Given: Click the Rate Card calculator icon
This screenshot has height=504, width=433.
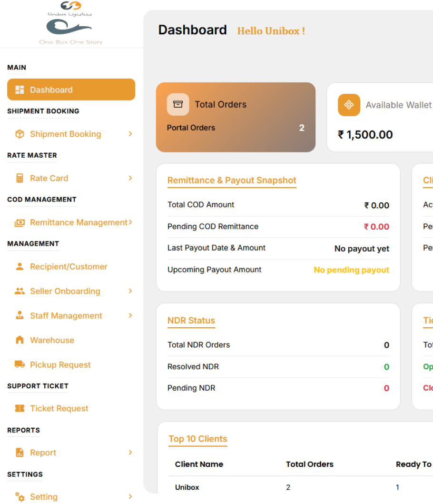Looking at the screenshot, I should 20,178.
